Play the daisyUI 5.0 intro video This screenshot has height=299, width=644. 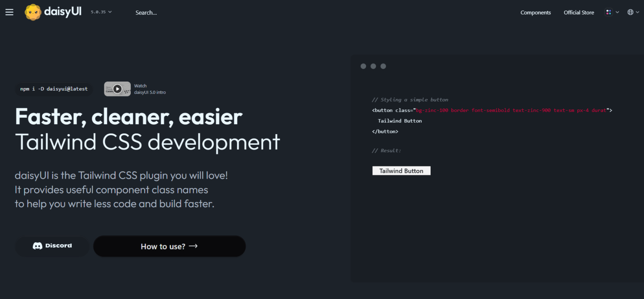click(117, 89)
